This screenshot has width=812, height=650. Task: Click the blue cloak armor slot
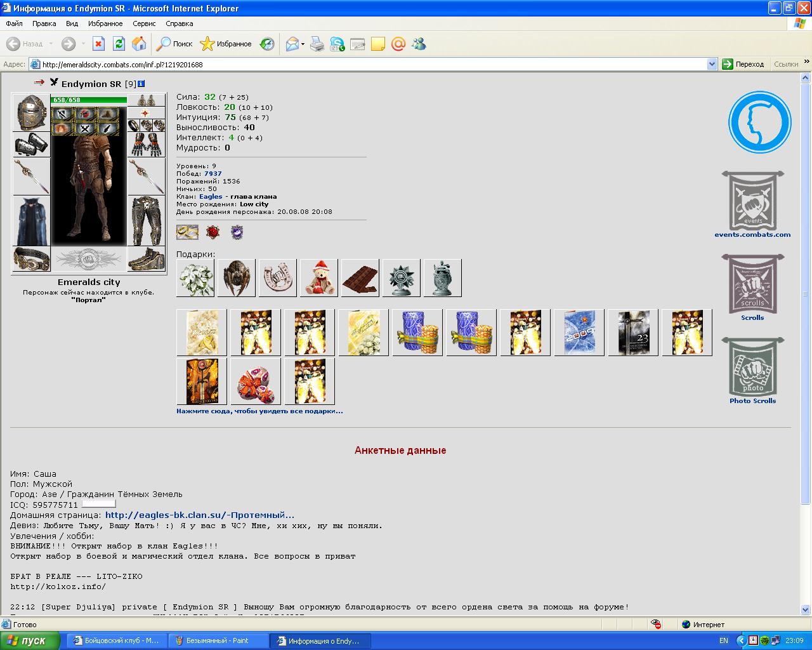pos(31,221)
